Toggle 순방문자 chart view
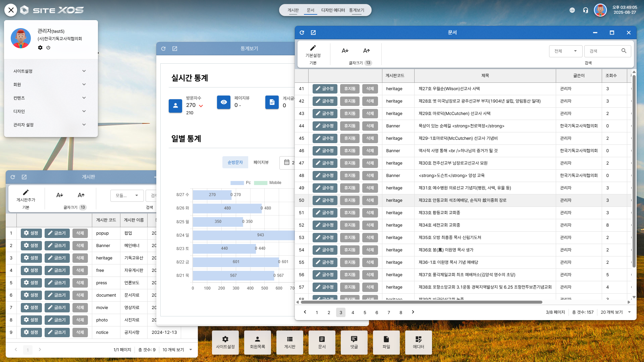644x362 pixels. (x=235, y=162)
